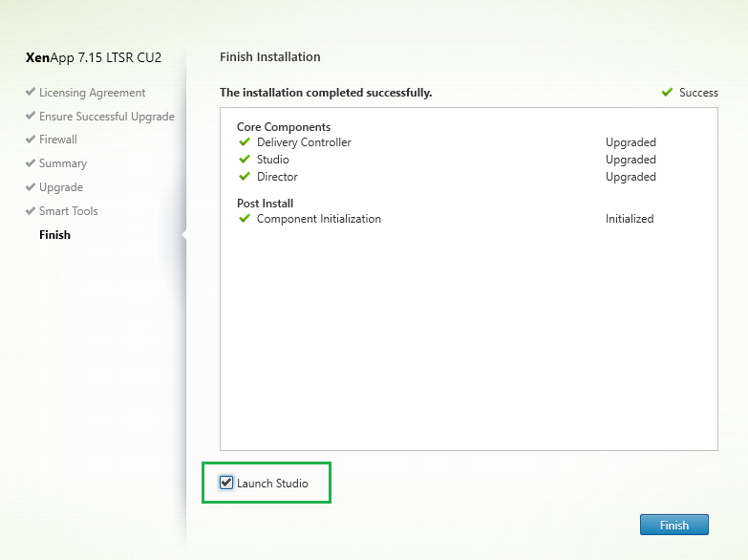Viewport: 748px width, 560px height.
Task: Click the green Success checkmark icon
Action: click(x=667, y=93)
